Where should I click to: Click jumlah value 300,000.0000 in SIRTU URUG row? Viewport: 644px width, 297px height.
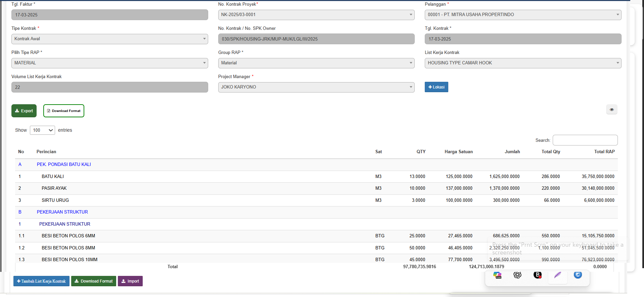pos(506,200)
